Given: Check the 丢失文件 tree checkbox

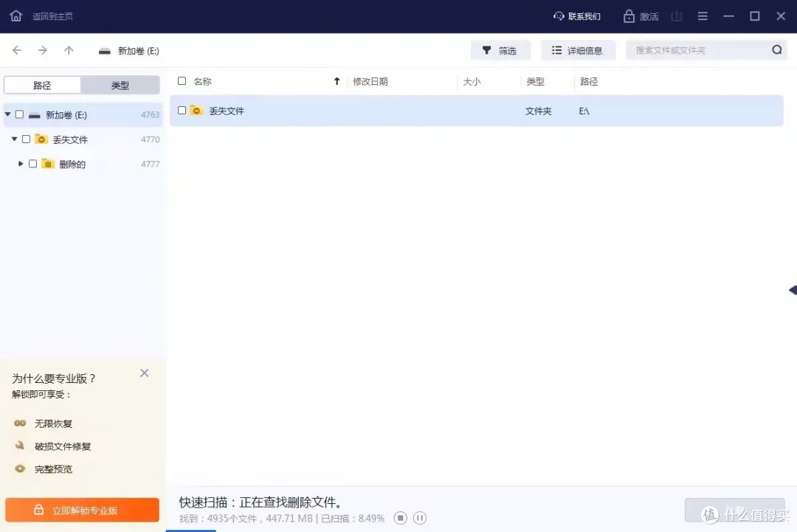Looking at the screenshot, I should point(26,139).
